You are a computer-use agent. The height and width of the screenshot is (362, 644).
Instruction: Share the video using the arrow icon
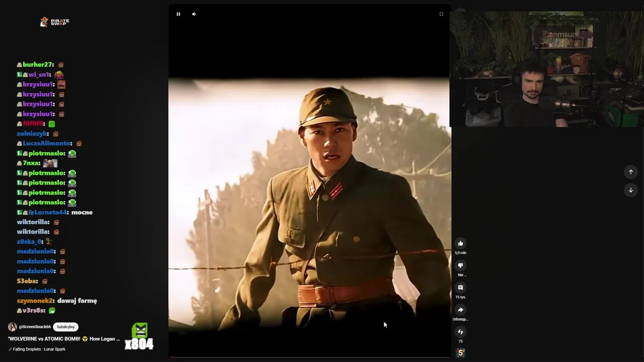460,310
